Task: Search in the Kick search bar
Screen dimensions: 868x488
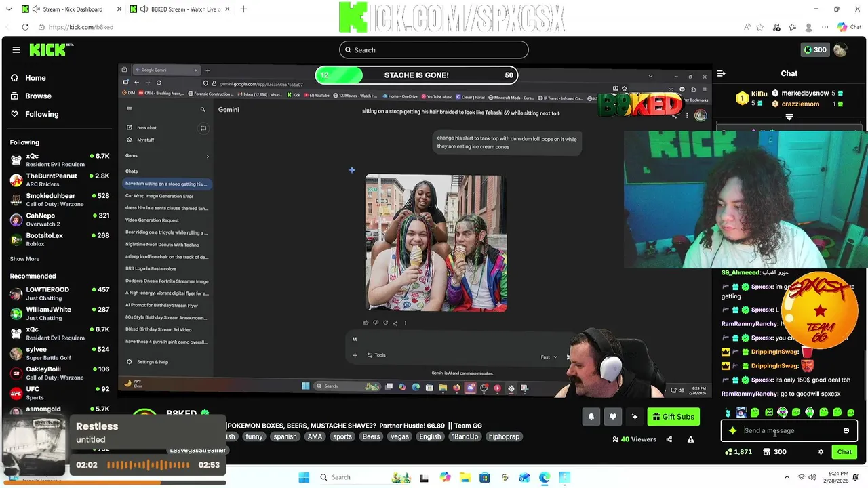Action: (x=434, y=49)
